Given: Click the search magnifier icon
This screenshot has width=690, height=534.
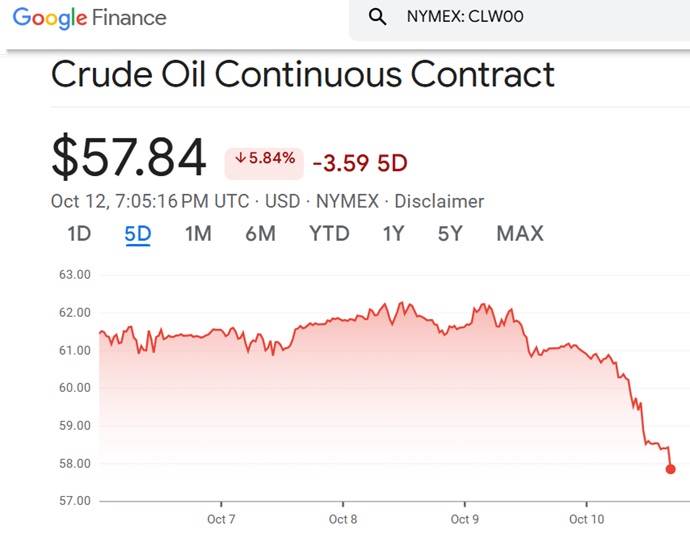Looking at the screenshot, I should point(378,17).
